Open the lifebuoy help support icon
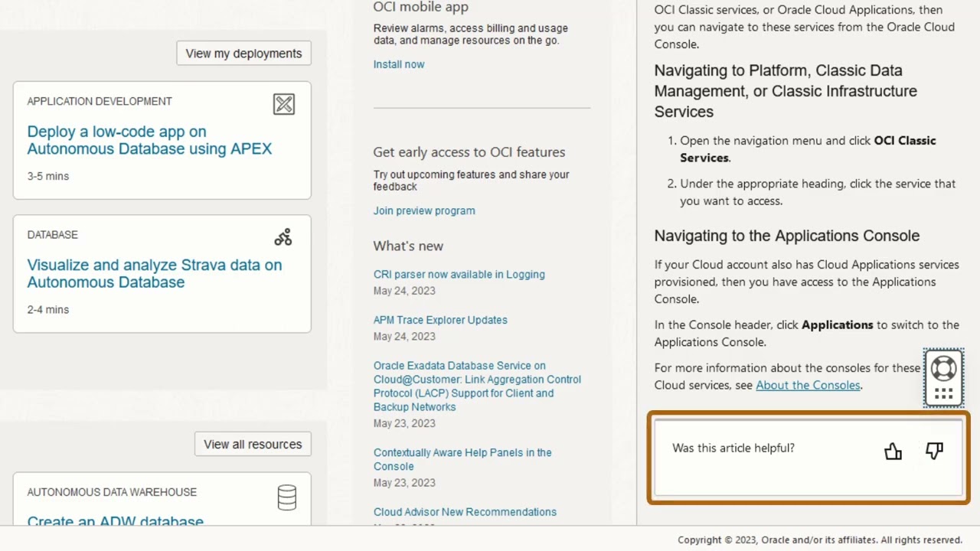 [943, 368]
